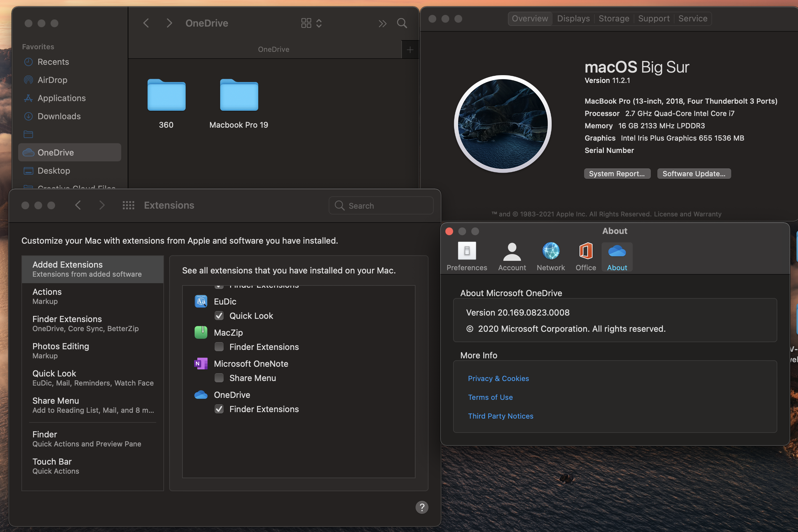Open Finder view mode switcher dropdown
798x532 pixels.
[x=311, y=23]
